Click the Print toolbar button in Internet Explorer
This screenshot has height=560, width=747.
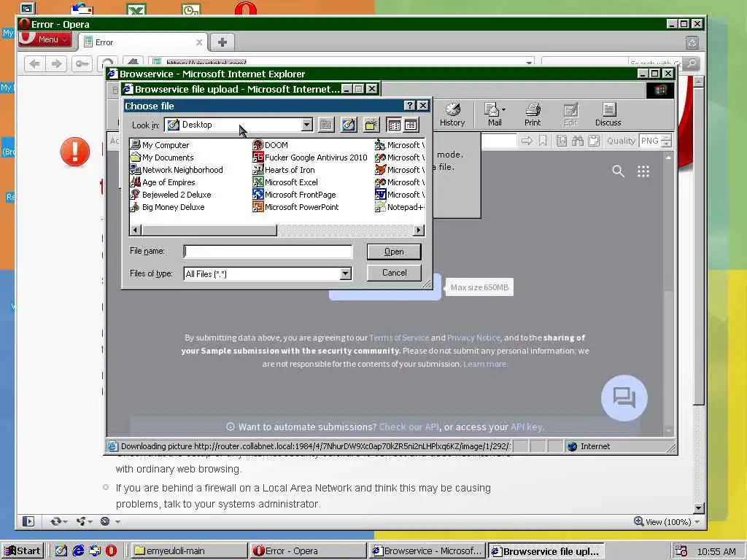[533, 114]
